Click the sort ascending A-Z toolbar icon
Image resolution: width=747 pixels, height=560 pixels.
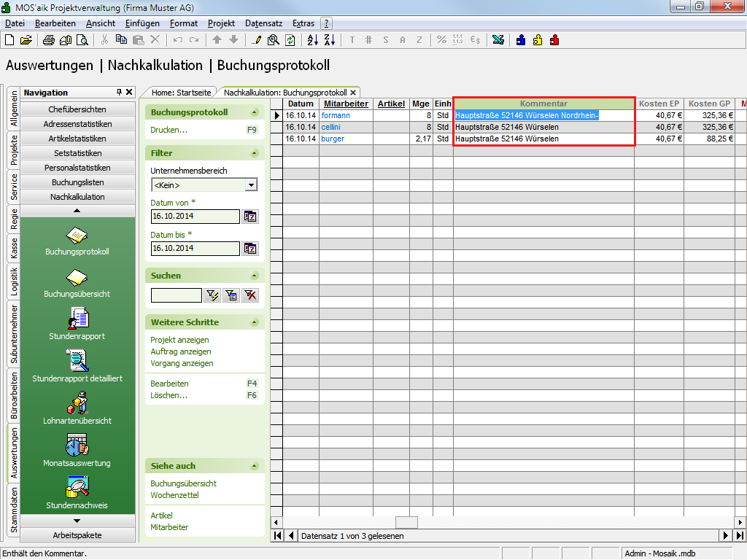312,40
